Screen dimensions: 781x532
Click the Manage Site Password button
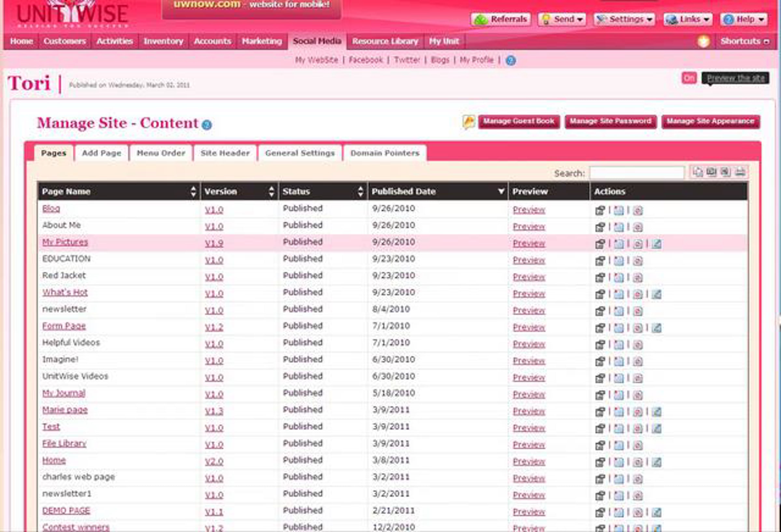pyautogui.click(x=610, y=121)
